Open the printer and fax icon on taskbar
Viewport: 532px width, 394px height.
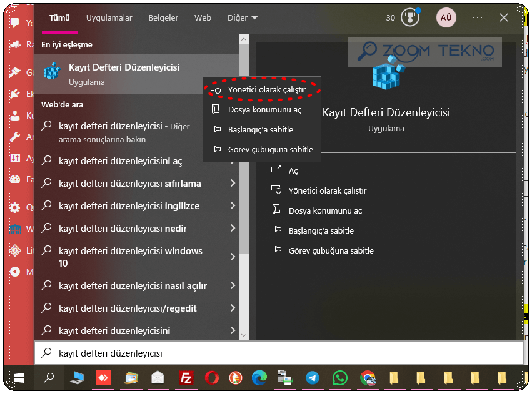tap(284, 377)
